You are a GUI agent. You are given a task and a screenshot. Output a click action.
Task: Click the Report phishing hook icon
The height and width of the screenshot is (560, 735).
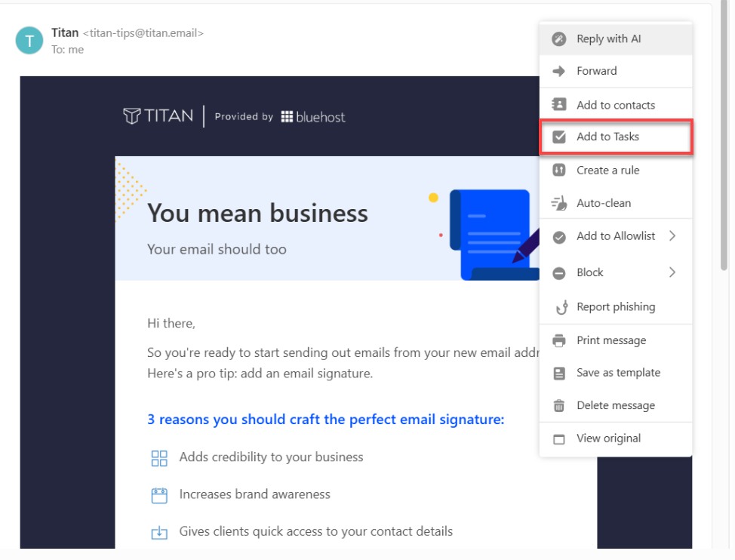561,307
